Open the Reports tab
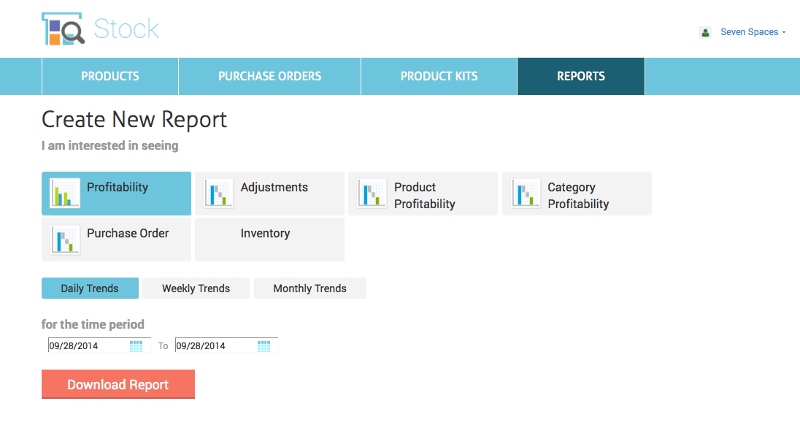The height and width of the screenshot is (428, 800). coord(581,76)
